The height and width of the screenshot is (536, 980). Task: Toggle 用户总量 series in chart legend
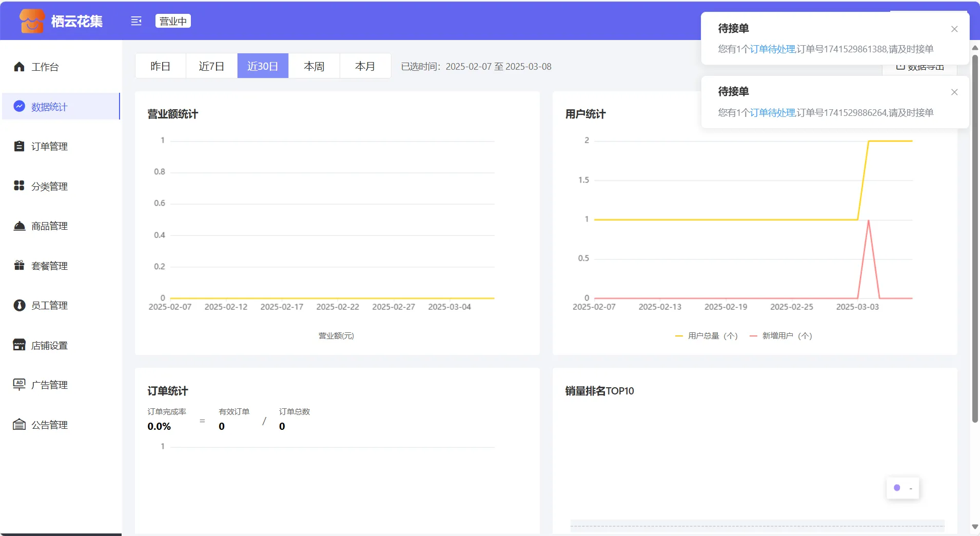[x=707, y=336]
